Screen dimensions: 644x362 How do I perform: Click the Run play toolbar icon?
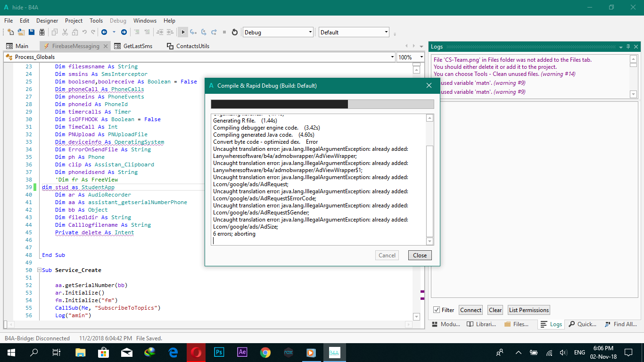coord(183,32)
